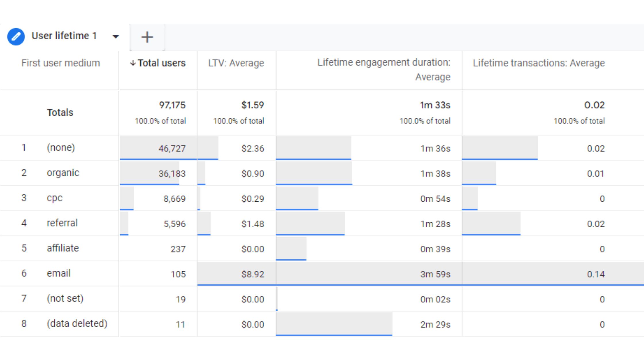Select the Totals row label

click(x=60, y=112)
